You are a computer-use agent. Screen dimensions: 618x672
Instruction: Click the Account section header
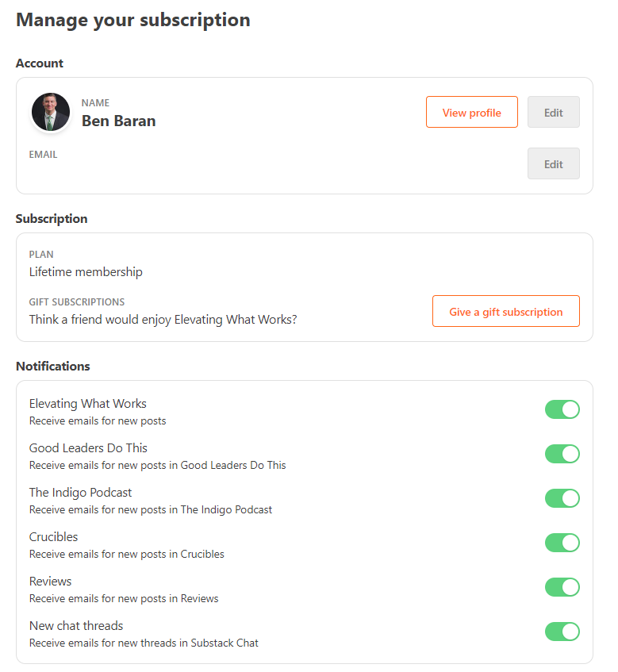pos(39,63)
